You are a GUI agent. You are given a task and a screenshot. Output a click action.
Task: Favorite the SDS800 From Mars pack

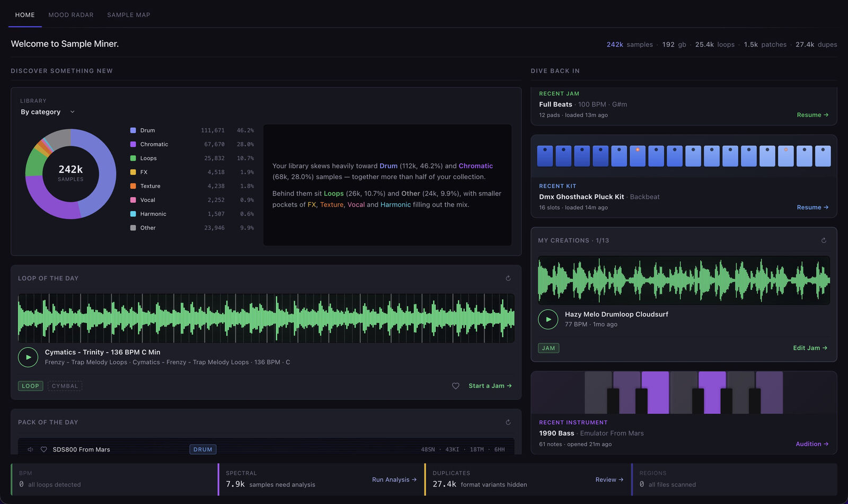[x=43, y=449]
